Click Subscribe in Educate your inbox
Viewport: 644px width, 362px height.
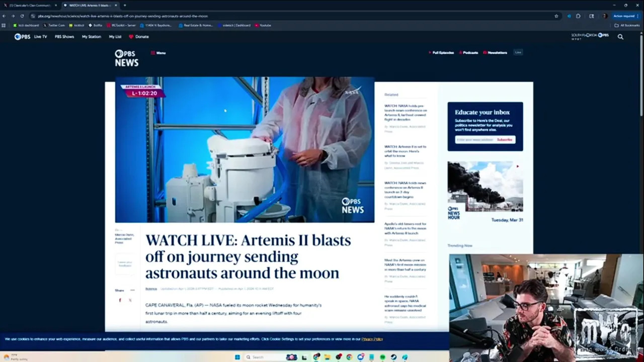tap(505, 140)
